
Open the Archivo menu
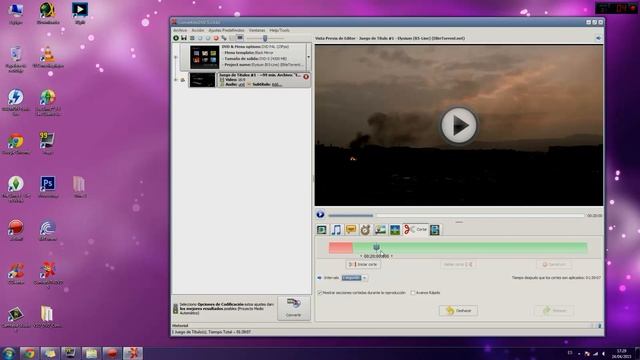180,31
